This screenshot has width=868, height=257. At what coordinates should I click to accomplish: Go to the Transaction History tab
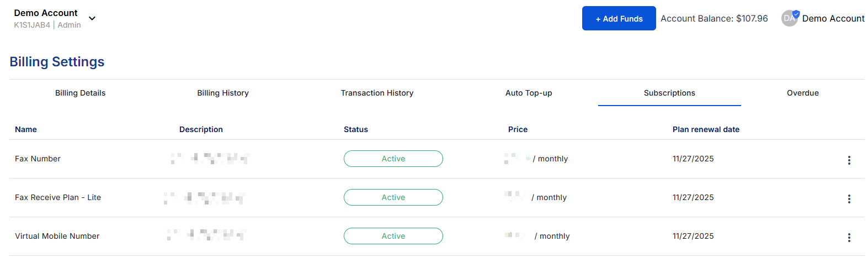point(377,93)
